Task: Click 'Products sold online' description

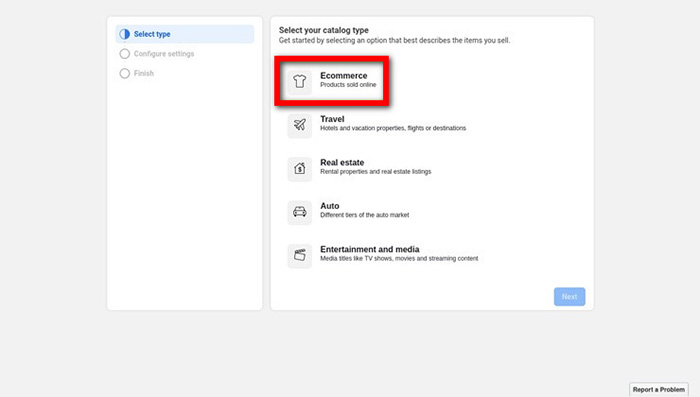Action: pyautogui.click(x=348, y=85)
